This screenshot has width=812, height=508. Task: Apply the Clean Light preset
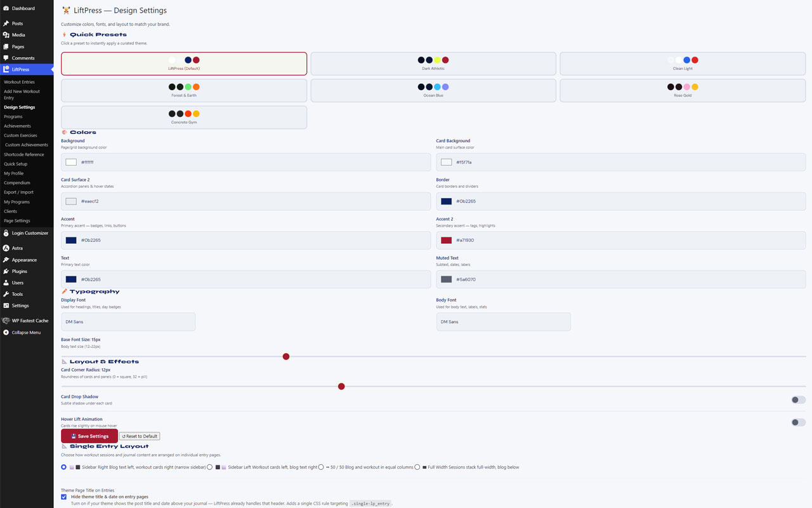coord(683,63)
